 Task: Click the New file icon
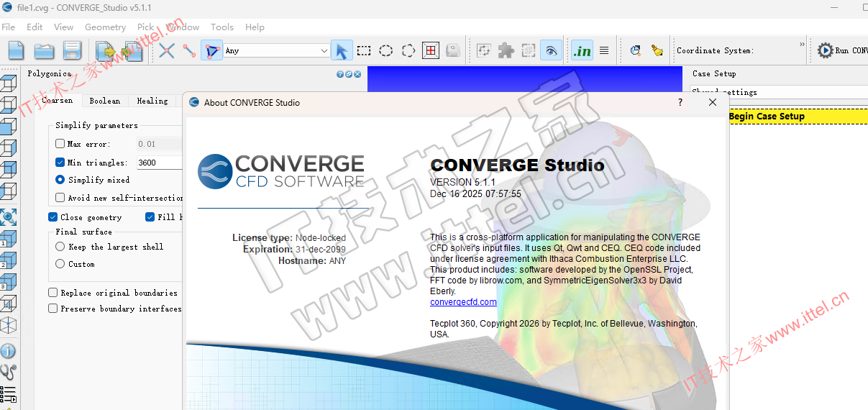[16, 50]
